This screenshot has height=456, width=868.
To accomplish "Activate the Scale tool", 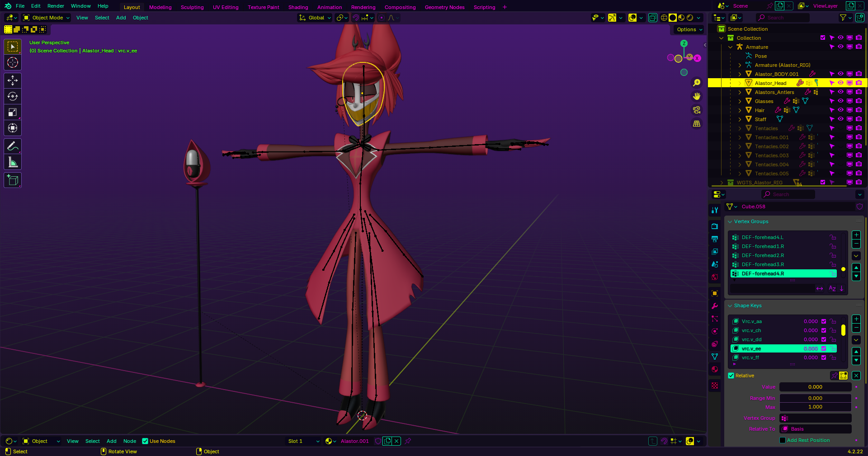I will click(x=13, y=112).
